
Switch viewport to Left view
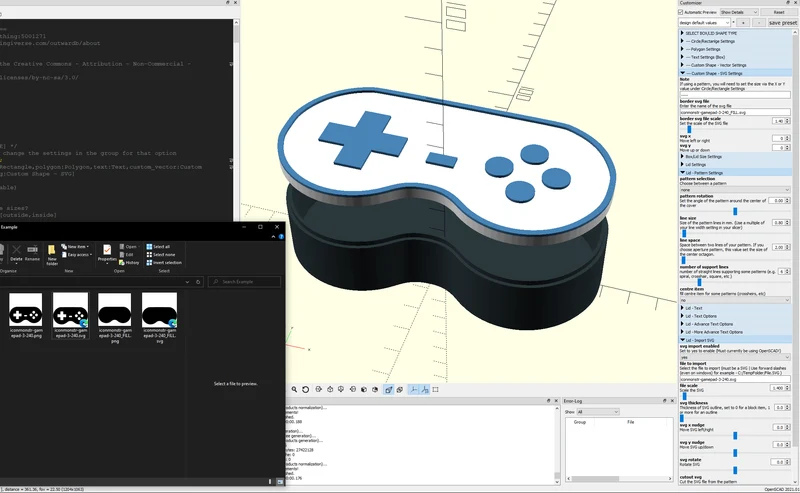pyautogui.click(x=353, y=389)
